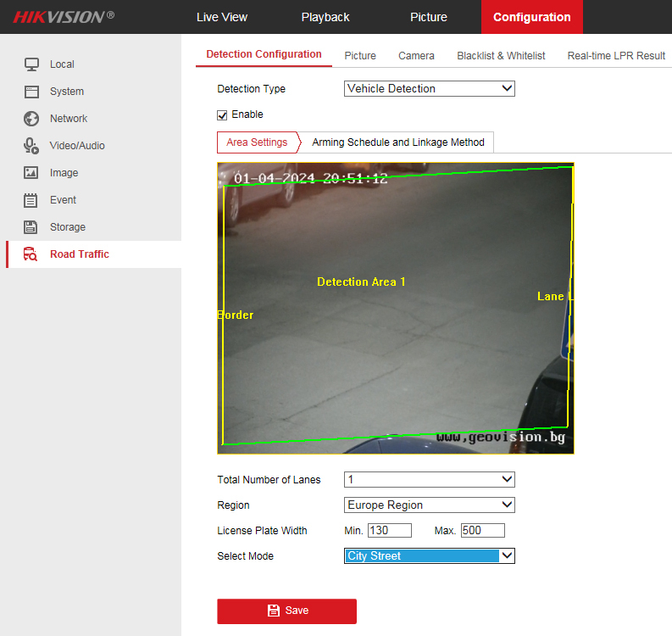The height and width of the screenshot is (636, 672).
Task: Click the Network globe icon
Action: tap(31, 119)
